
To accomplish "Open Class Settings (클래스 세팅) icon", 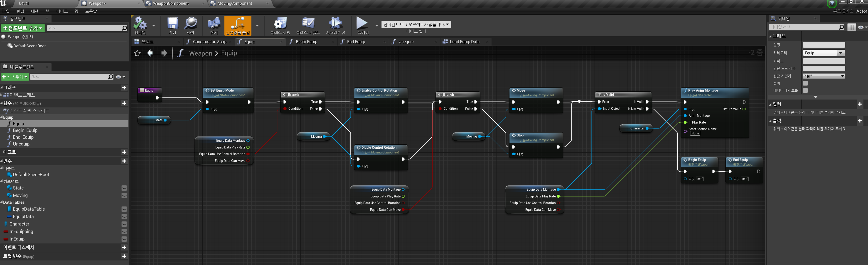I will tap(280, 25).
